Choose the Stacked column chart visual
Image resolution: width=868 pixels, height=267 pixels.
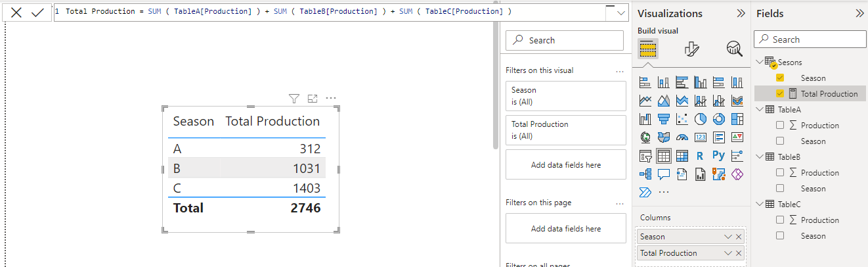pos(664,82)
